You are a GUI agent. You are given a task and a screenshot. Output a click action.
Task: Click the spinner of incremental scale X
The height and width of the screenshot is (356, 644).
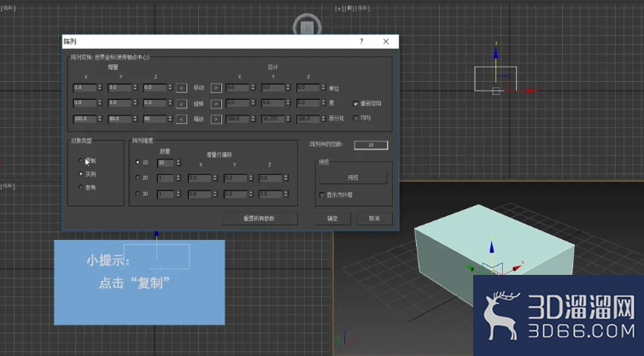(100, 119)
